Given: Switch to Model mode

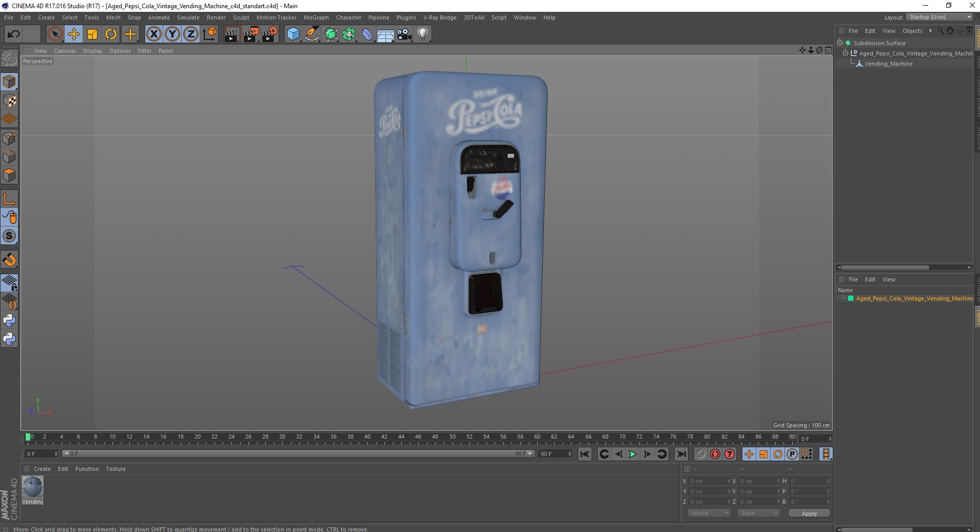Looking at the screenshot, I should click(9, 82).
